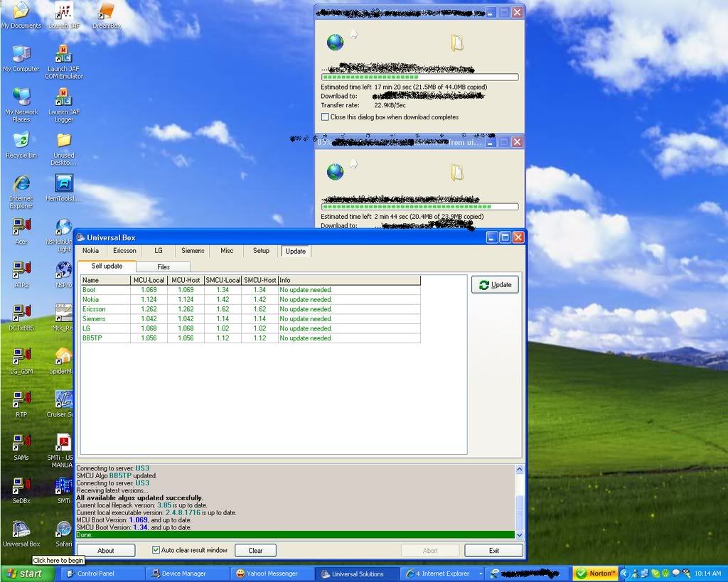Click the Universal Solutions taskbar button
Viewport: 728px width, 582px height.
click(x=357, y=573)
